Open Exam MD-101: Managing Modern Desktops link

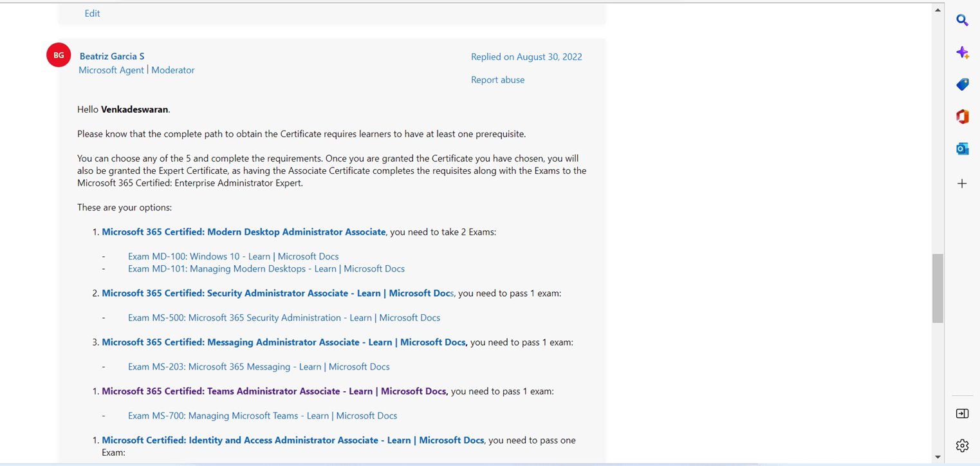[x=266, y=268]
